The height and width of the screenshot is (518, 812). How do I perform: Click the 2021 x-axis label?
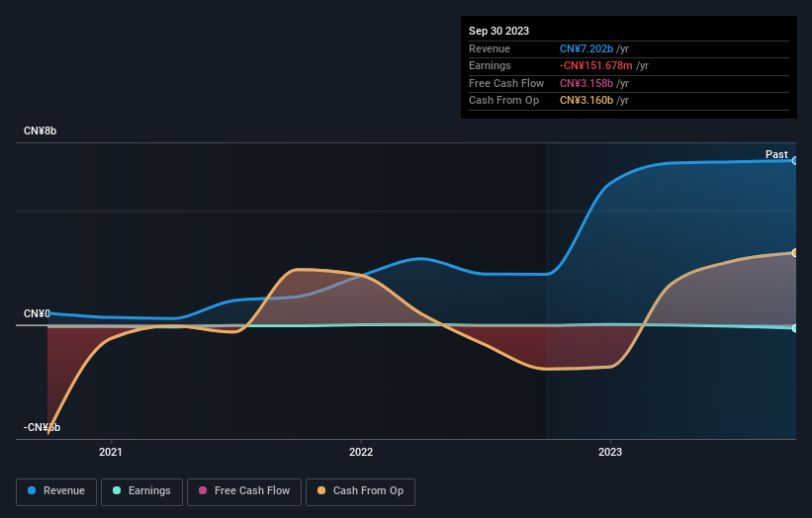tap(111, 453)
